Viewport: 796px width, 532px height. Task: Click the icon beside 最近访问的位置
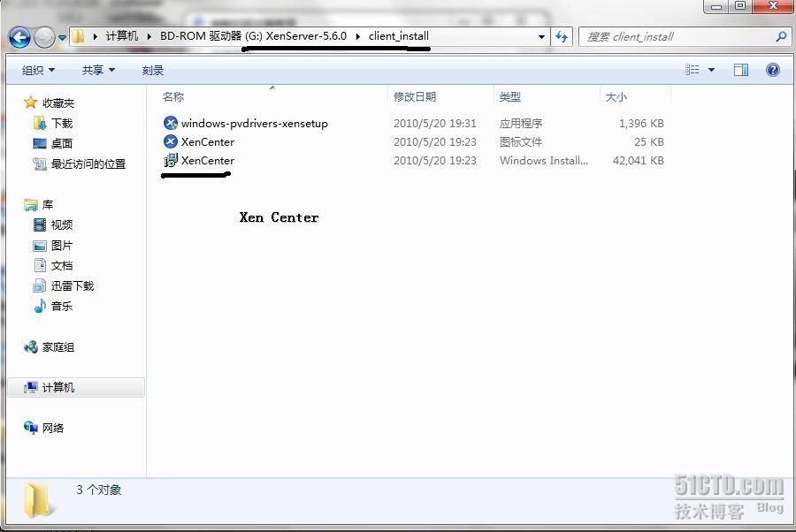(40, 163)
